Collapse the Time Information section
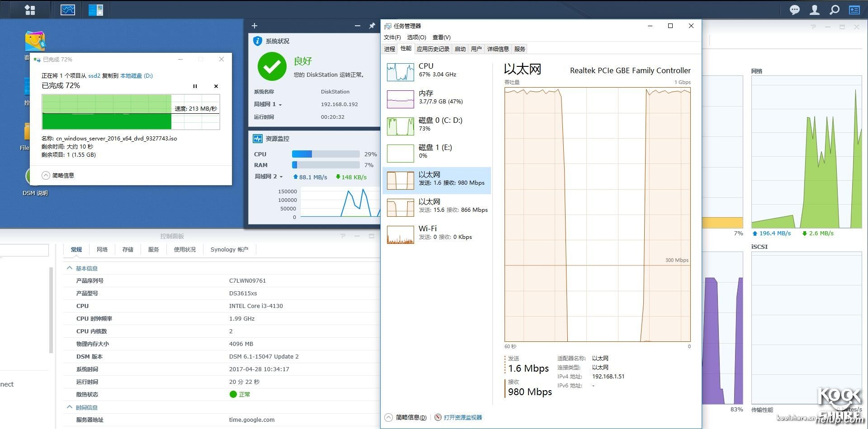This screenshot has width=868, height=429. (x=70, y=407)
